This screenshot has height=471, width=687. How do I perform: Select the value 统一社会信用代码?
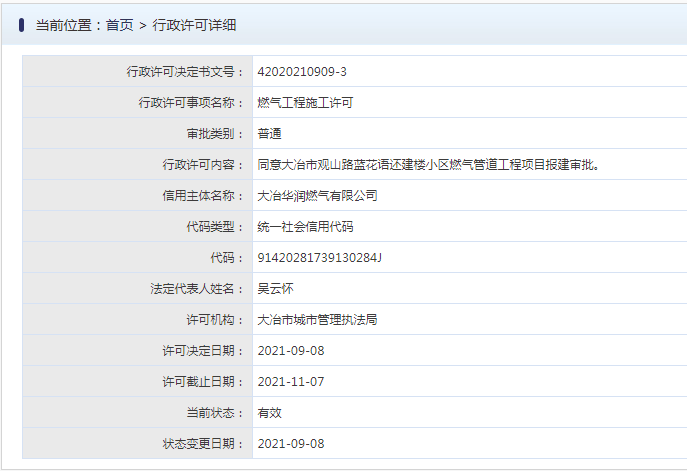tap(305, 227)
